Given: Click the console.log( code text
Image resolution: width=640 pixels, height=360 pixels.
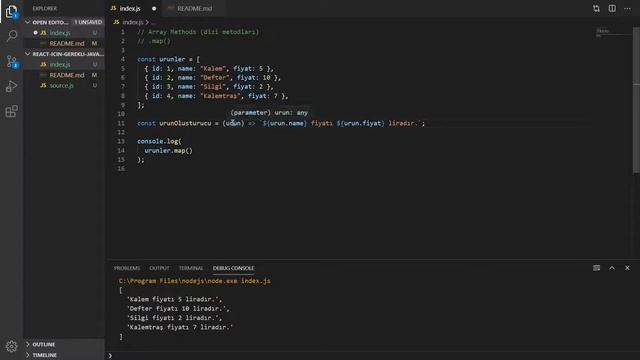Looking at the screenshot, I should [159, 141].
